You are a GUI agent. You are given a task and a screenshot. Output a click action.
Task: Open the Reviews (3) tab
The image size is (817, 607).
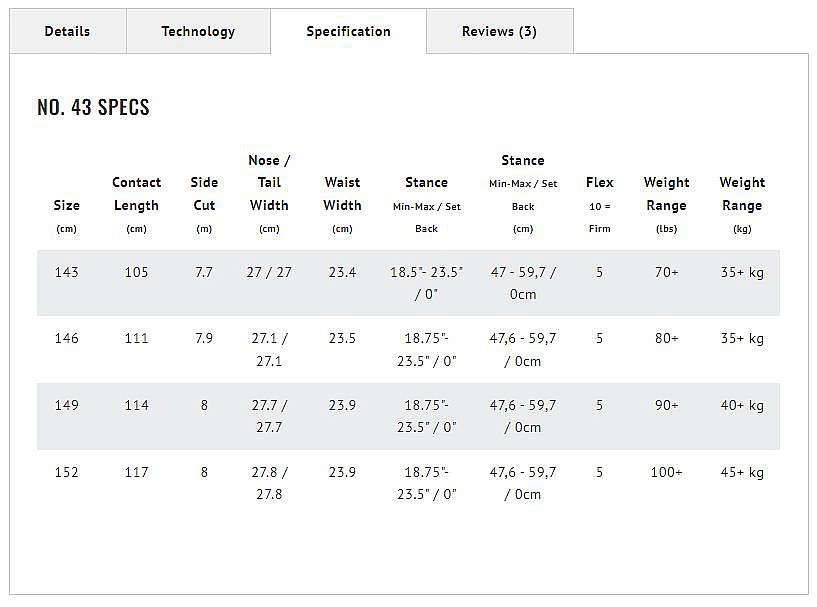[x=500, y=31]
